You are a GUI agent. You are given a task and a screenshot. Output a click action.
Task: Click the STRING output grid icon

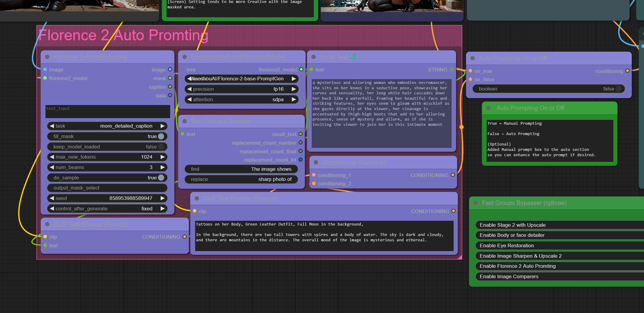pyautogui.click(x=452, y=70)
